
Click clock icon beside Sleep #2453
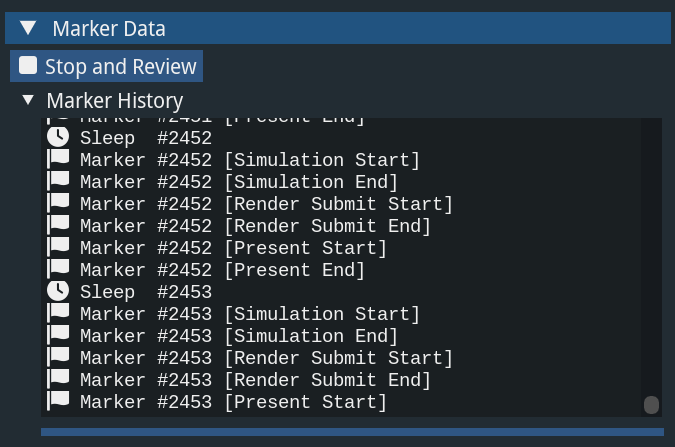click(x=59, y=292)
